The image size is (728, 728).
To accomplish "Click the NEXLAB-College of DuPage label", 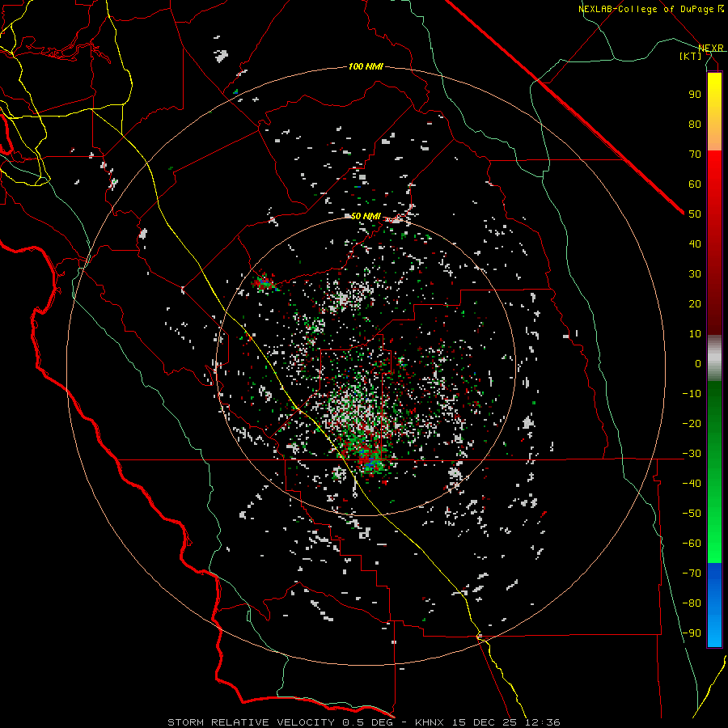I will [648, 9].
